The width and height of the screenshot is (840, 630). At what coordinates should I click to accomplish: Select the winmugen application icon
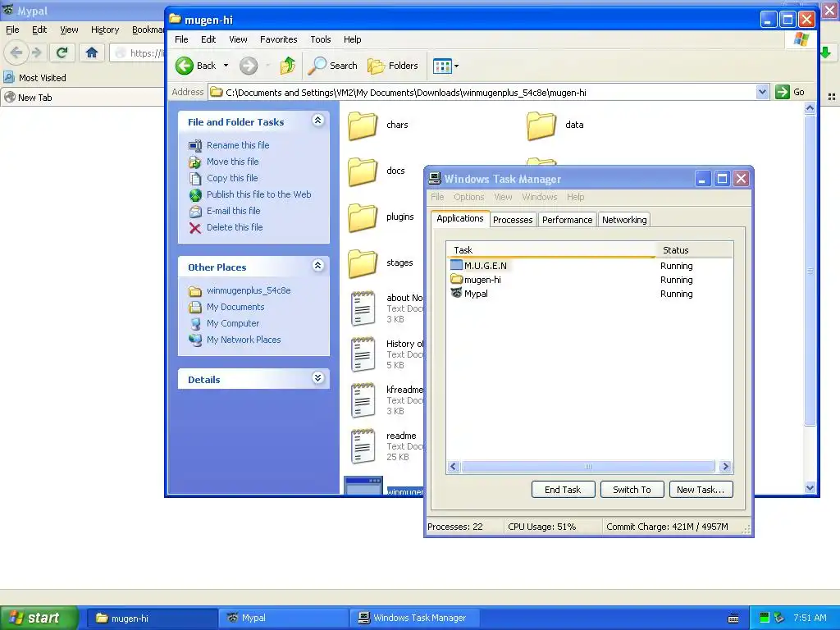click(x=363, y=486)
